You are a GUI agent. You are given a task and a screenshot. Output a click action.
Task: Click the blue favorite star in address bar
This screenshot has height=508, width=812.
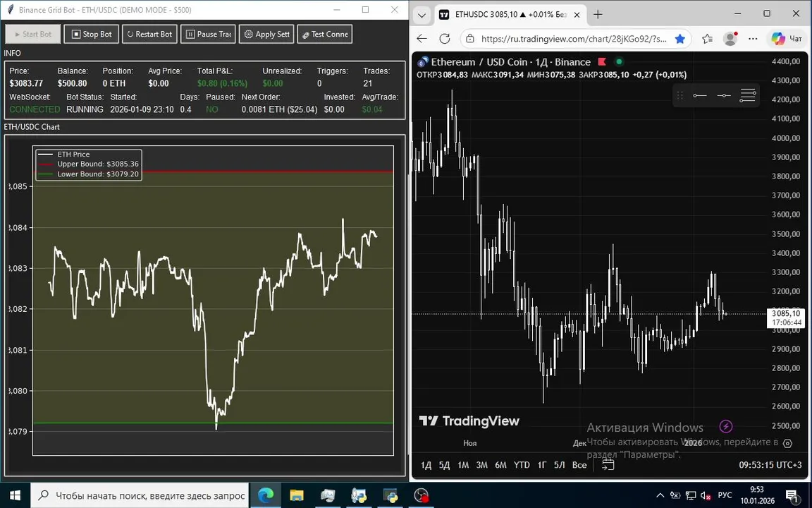pos(680,38)
